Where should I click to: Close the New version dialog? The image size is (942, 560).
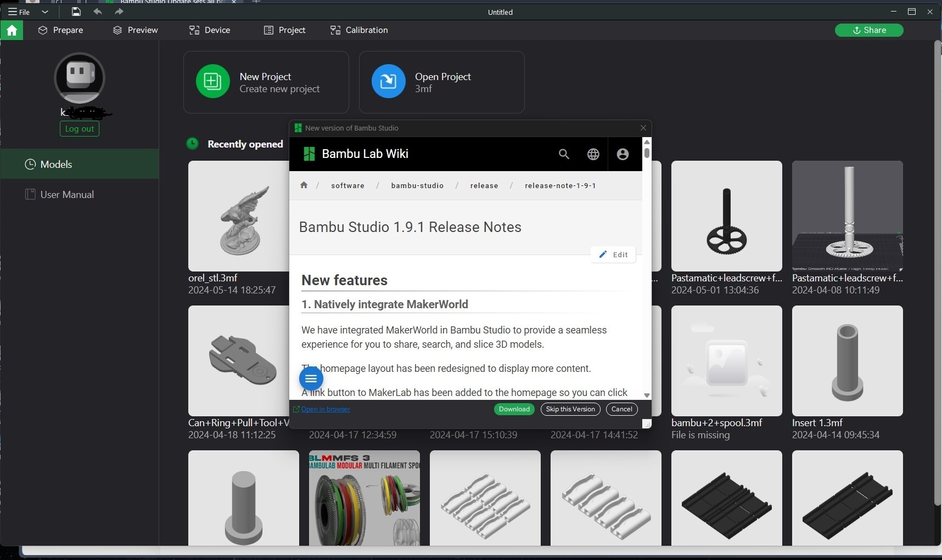643,128
